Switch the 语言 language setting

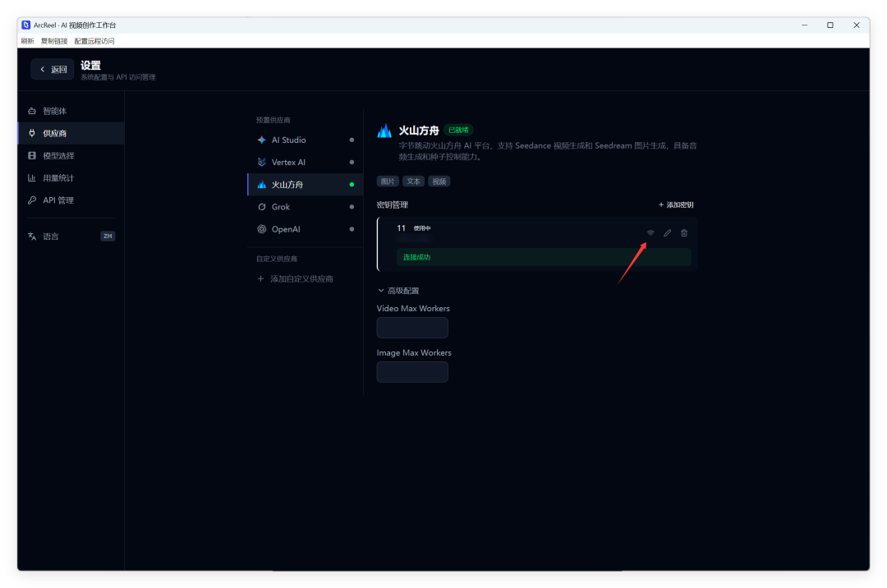click(x=71, y=237)
